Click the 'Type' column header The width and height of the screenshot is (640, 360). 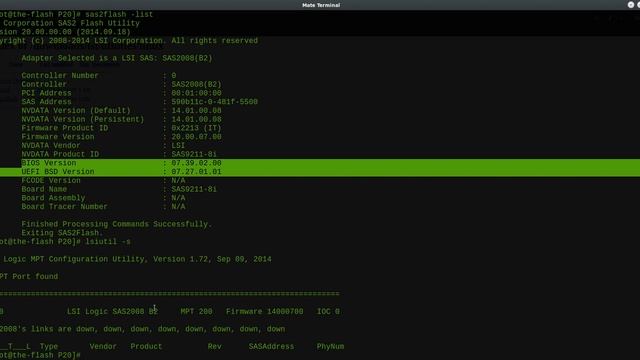pos(49,347)
